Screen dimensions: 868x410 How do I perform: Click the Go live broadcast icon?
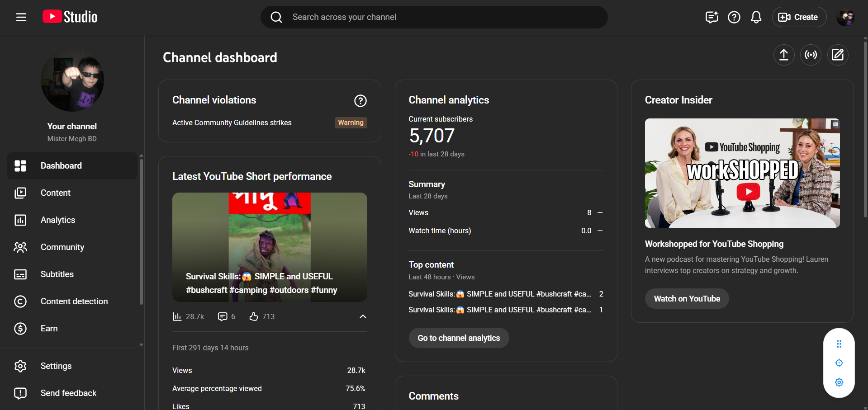tap(811, 55)
